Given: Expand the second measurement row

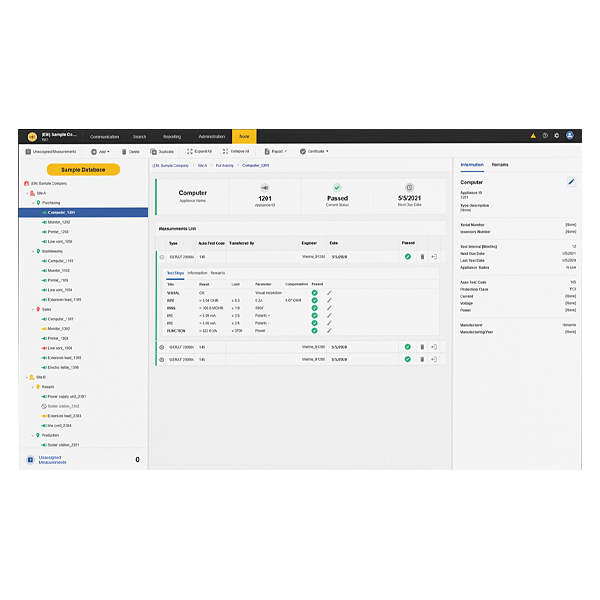Looking at the screenshot, I should point(162,347).
